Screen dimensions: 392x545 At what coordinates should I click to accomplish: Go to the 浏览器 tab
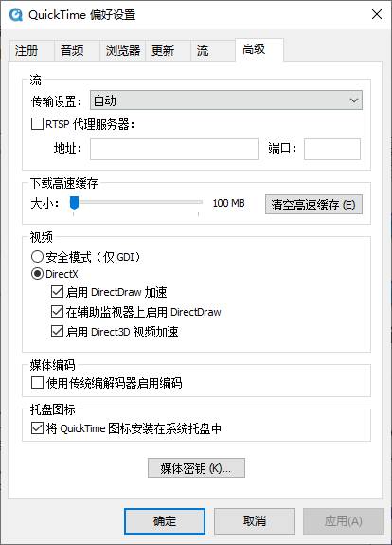click(122, 51)
